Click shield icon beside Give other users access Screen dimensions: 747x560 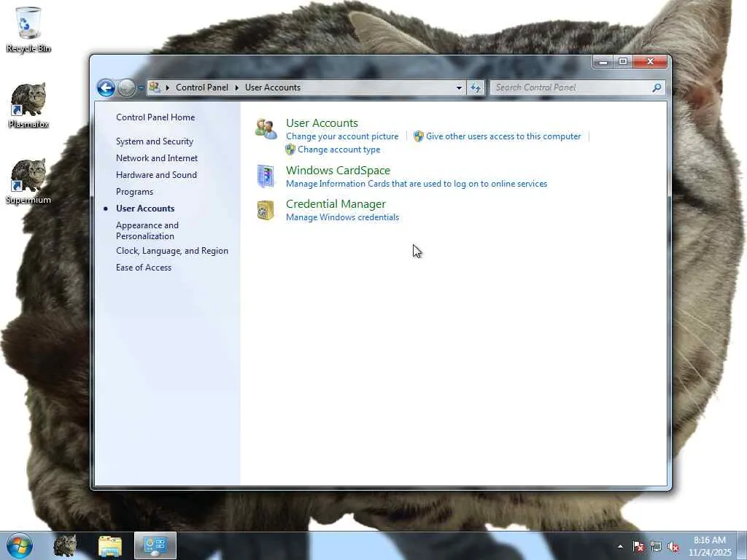coord(418,136)
